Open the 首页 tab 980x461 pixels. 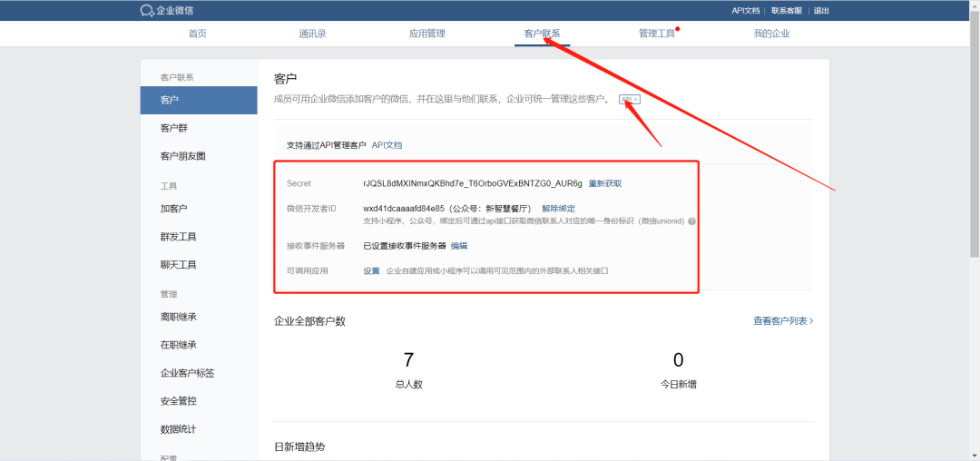click(198, 34)
